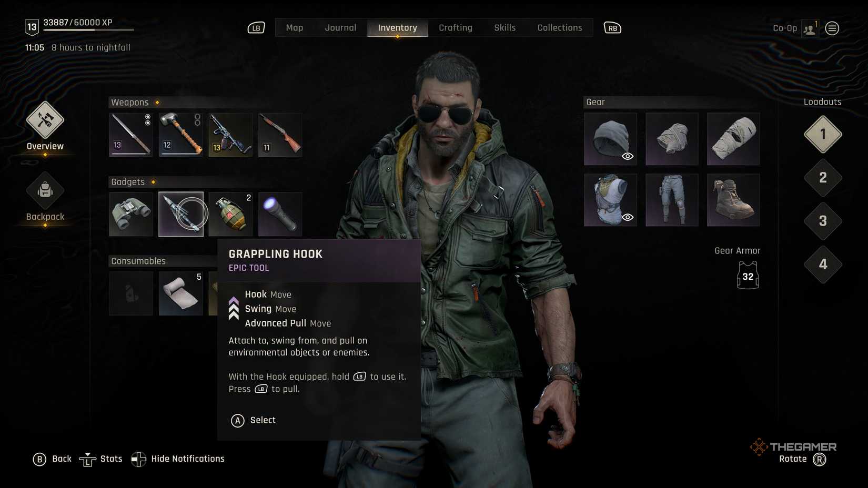Image resolution: width=868 pixels, height=488 pixels.
Task: Select the binoculars gadget
Action: point(131,214)
